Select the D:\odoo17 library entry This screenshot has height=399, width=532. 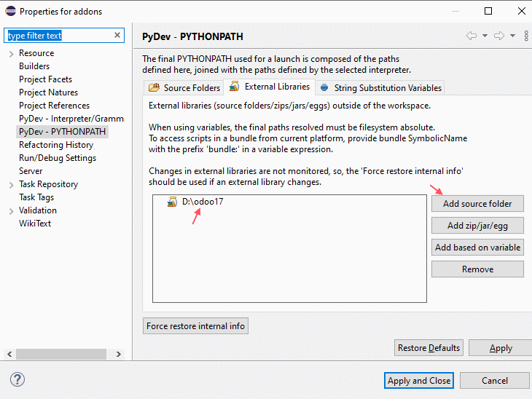coord(203,202)
